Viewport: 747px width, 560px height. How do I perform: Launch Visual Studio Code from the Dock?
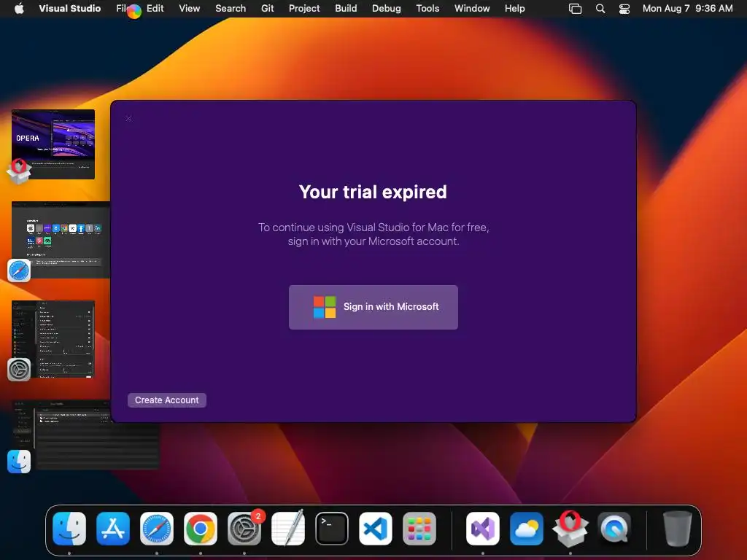click(x=376, y=529)
